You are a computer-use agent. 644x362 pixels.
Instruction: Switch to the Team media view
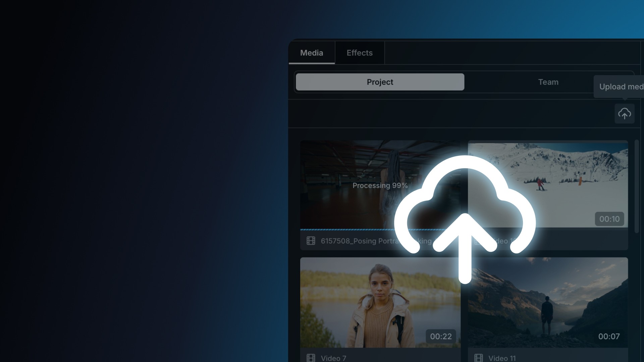pos(548,82)
